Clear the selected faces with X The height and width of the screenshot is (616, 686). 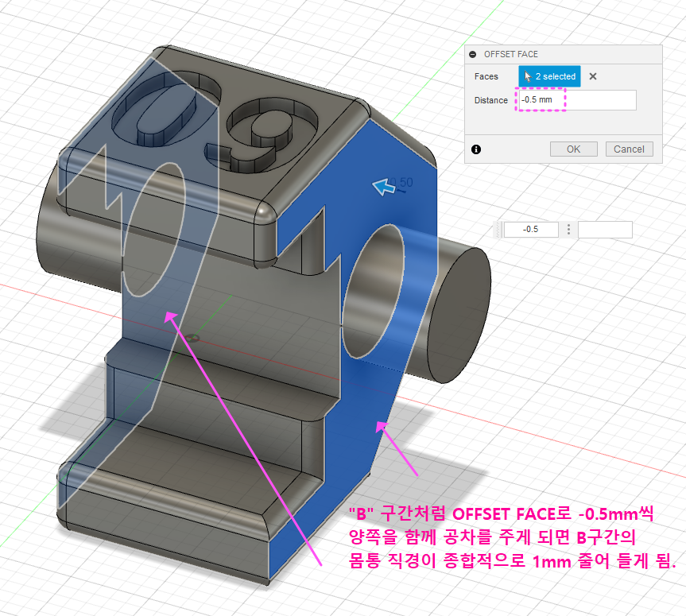(593, 76)
